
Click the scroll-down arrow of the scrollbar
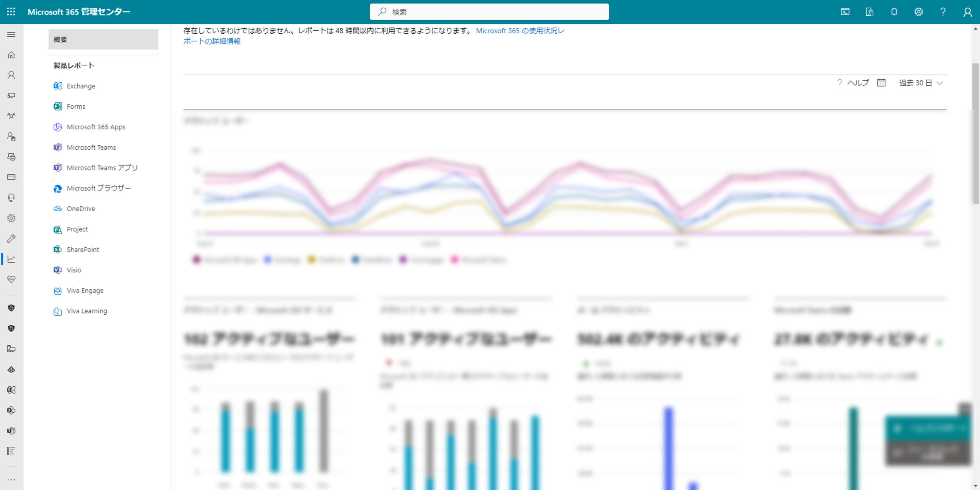tap(976, 486)
